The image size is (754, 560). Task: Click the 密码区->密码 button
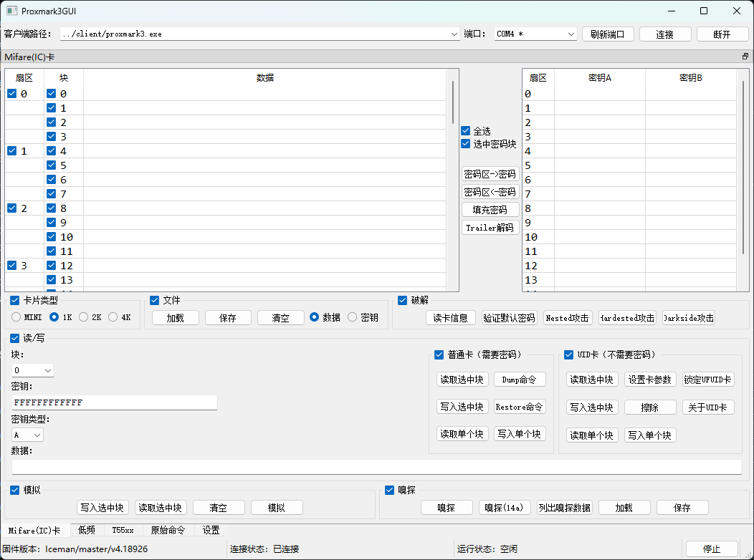(x=490, y=174)
